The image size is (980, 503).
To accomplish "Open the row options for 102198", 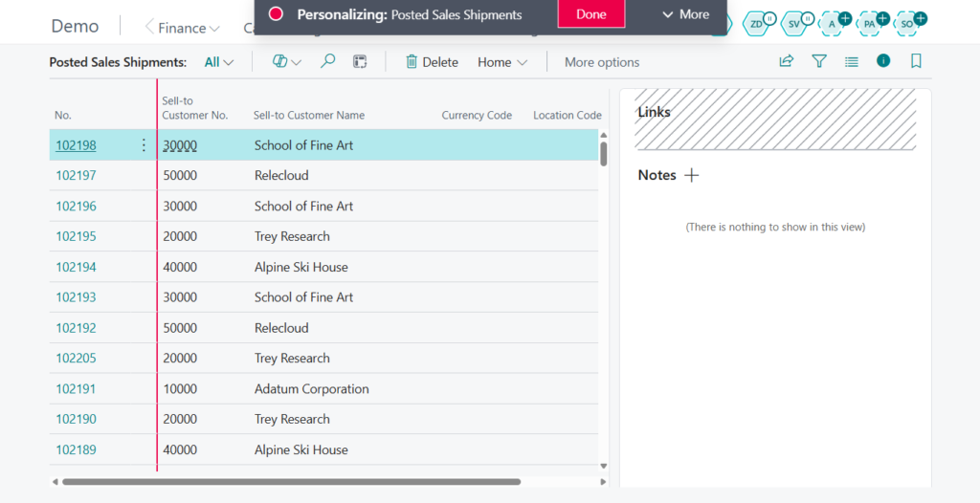I will 144,145.
